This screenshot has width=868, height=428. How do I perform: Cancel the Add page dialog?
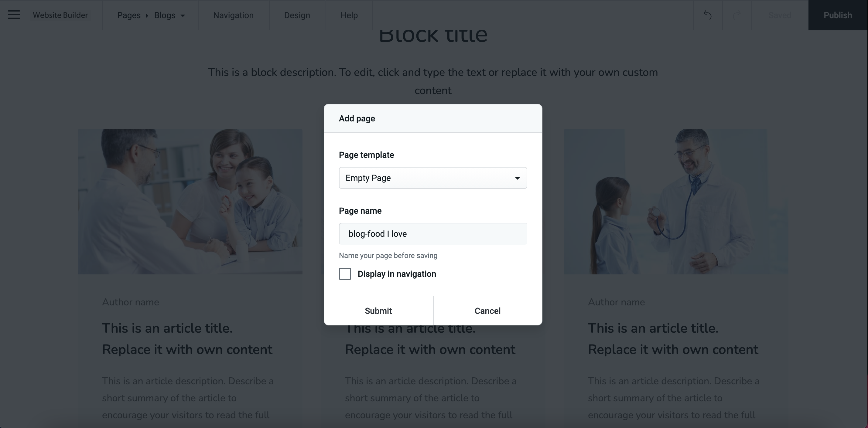[487, 311]
